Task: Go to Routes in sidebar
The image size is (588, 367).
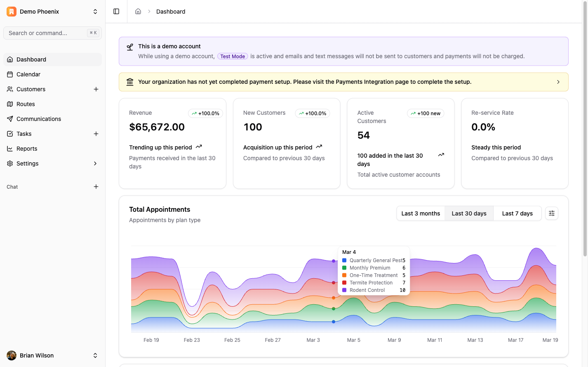Action: [x=26, y=104]
